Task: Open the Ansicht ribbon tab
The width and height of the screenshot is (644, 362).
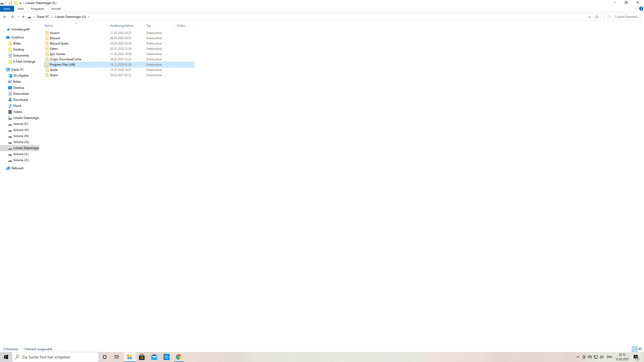Action: (x=56, y=9)
